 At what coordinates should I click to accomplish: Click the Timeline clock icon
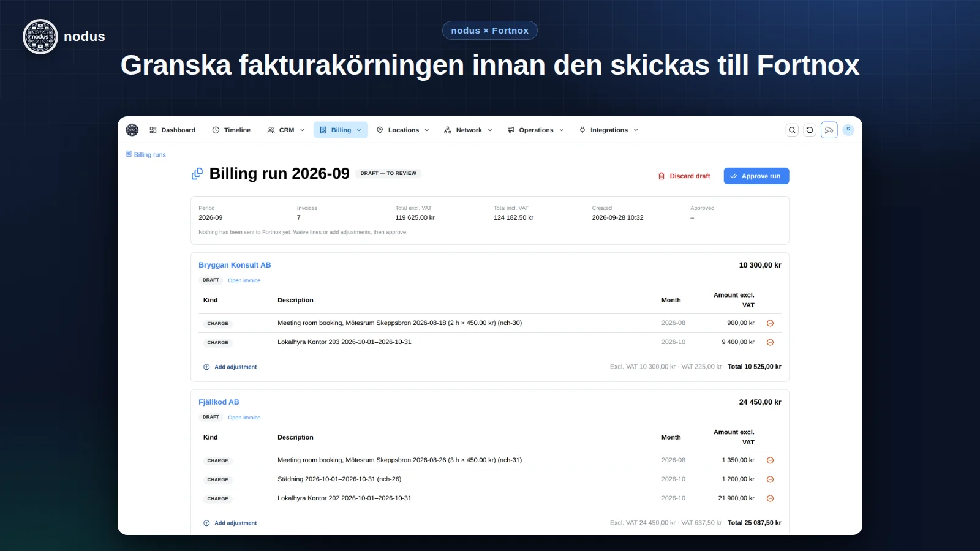[216, 130]
